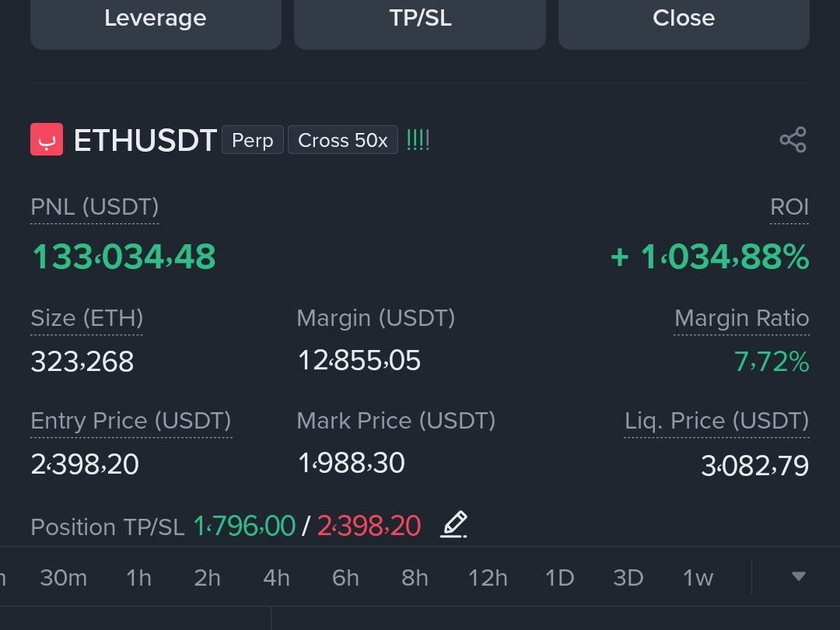Select the 1h timeframe
This screenshot has height=630, width=840.
point(138,578)
